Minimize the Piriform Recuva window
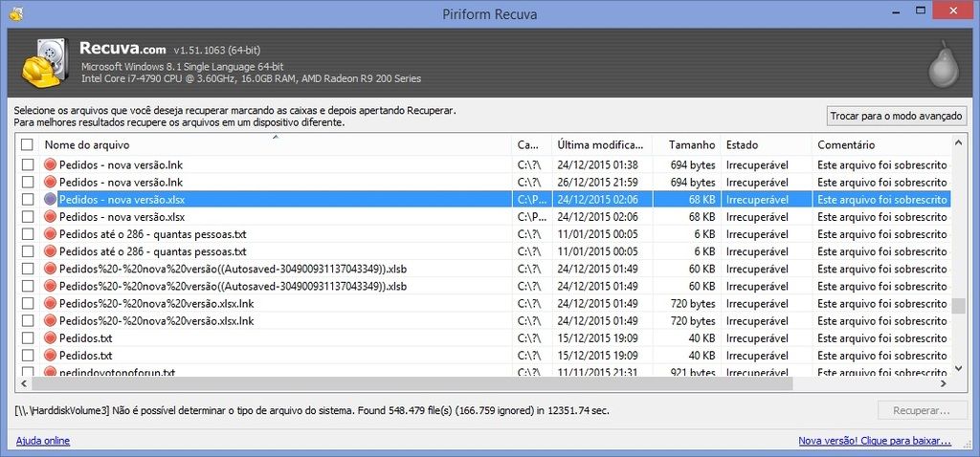This screenshot has height=457, width=980. [x=897, y=11]
